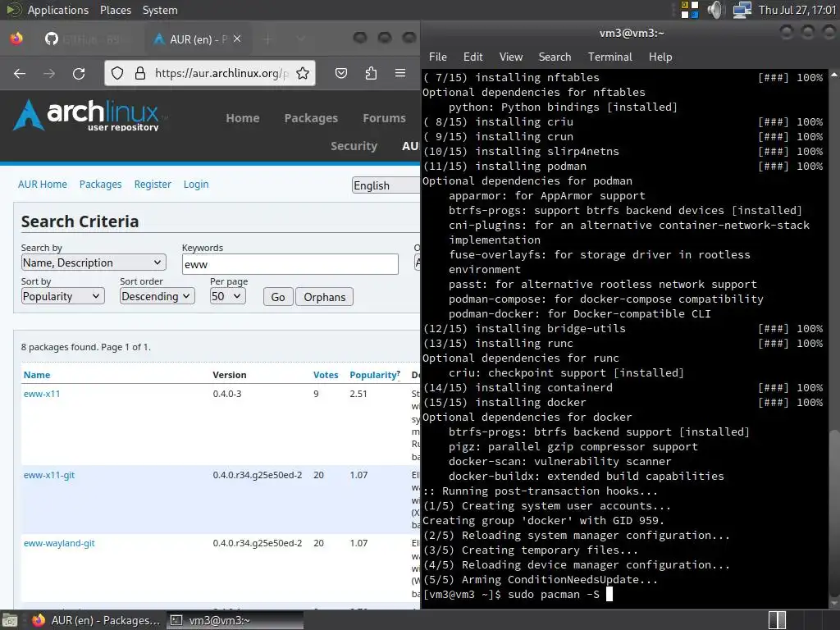Close the AUR (en) browser tab

click(237, 39)
